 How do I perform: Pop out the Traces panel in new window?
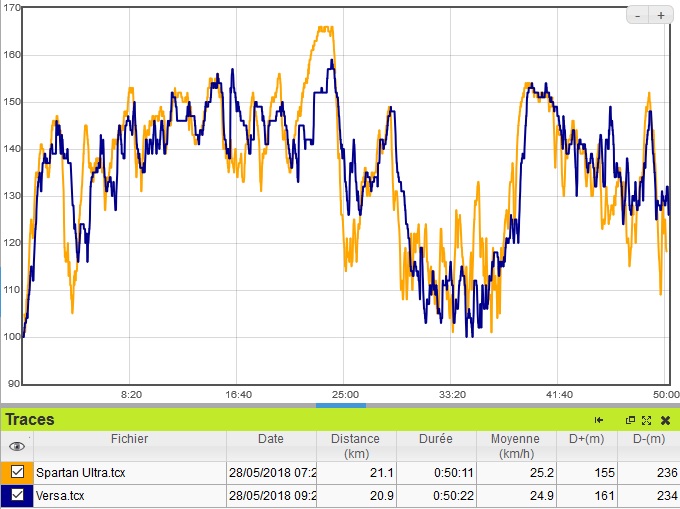[x=631, y=420]
